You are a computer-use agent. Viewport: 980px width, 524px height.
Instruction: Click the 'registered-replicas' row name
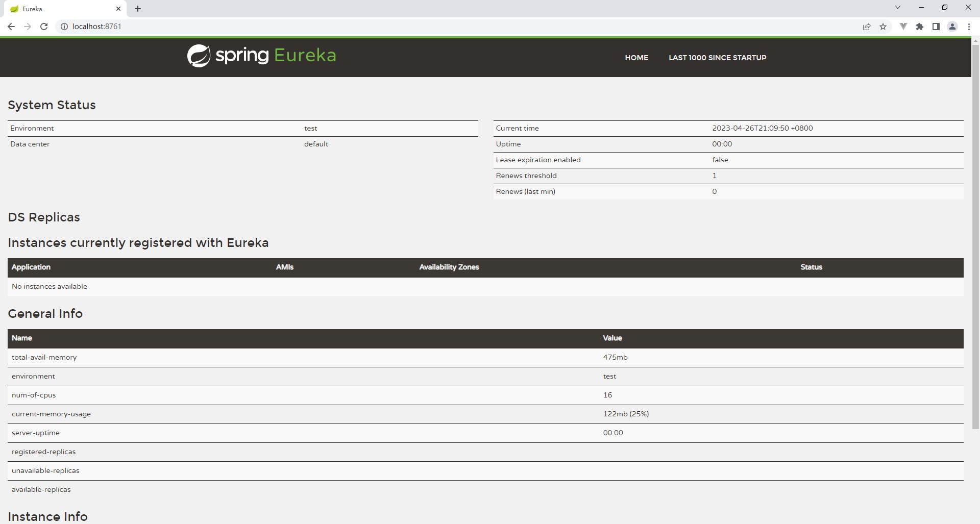pyautogui.click(x=43, y=452)
